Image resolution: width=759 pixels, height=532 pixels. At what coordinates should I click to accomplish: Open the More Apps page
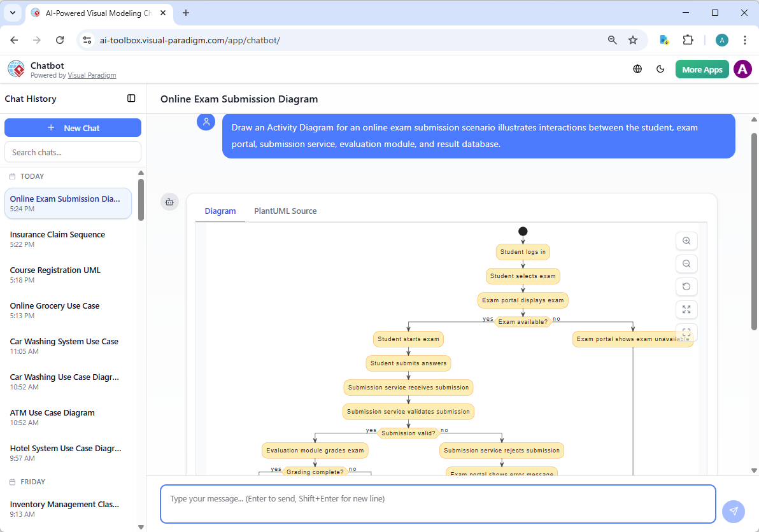click(702, 69)
